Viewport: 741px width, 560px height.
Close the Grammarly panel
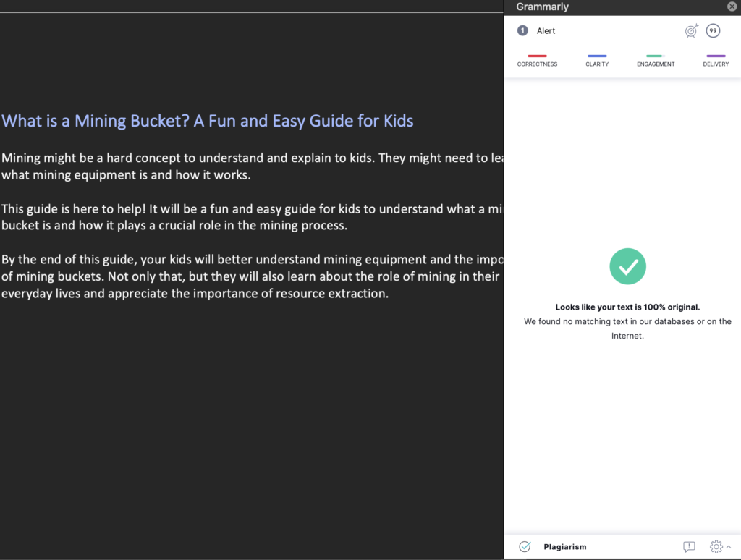(x=732, y=7)
